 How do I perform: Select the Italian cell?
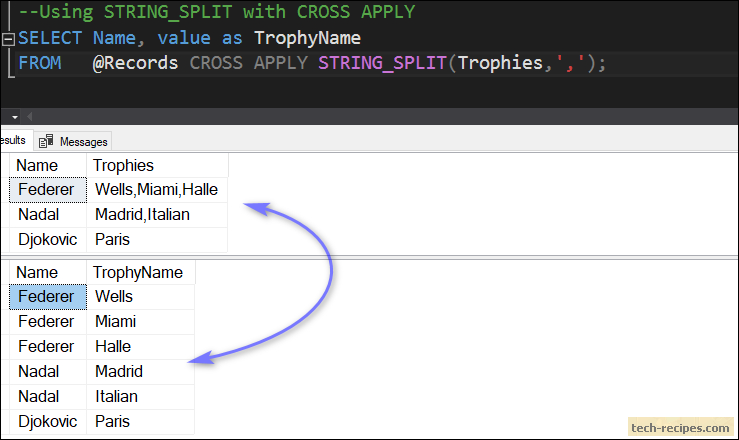point(141,397)
